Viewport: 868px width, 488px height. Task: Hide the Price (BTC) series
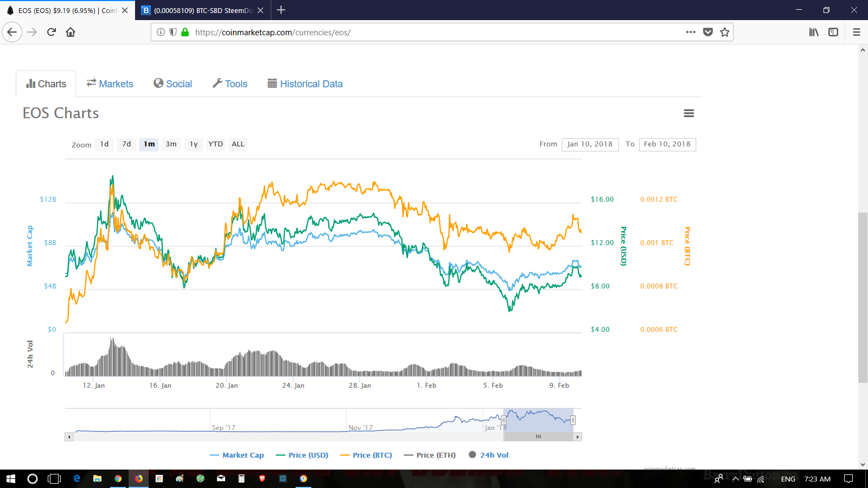pyautogui.click(x=366, y=455)
